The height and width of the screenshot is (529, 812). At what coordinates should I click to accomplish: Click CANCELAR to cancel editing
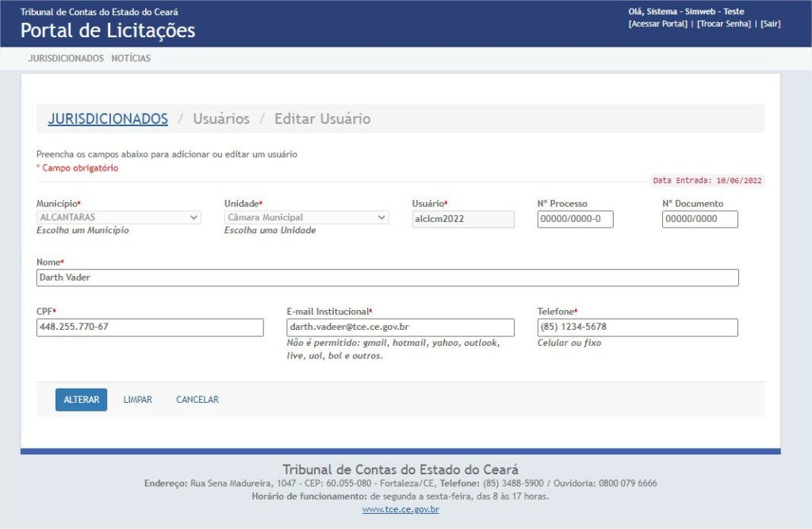tap(197, 400)
